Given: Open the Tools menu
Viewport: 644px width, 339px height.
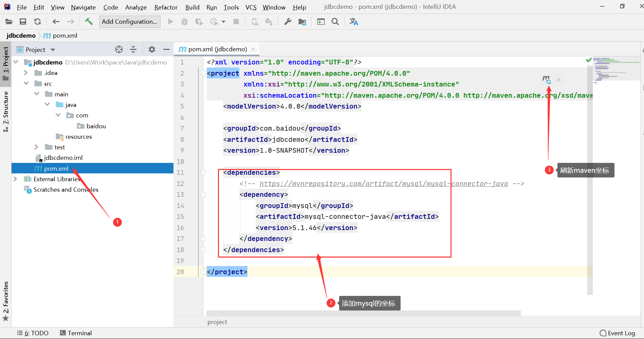Looking at the screenshot, I should 231,7.
